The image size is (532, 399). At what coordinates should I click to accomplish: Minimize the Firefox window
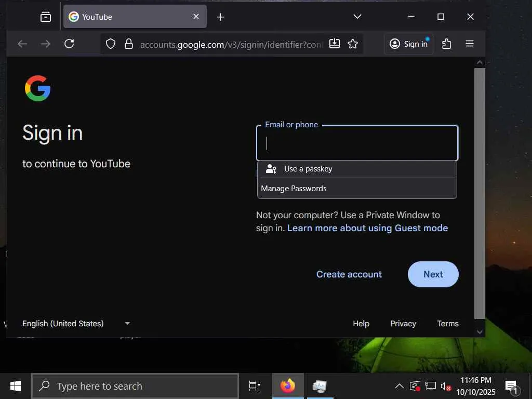[411, 16]
